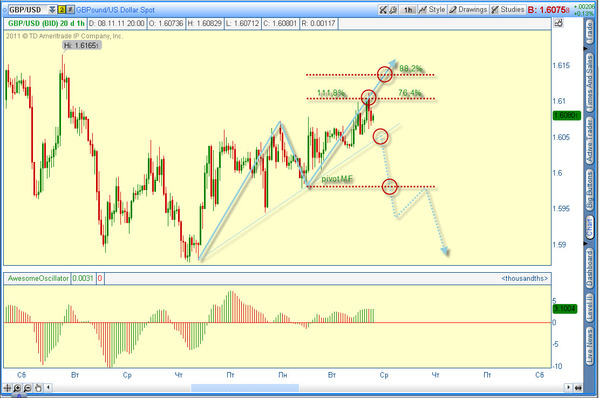The height and width of the screenshot is (398, 599).
Task: Collapse arrow above Times And Sales tab
Action: [x=586, y=49]
